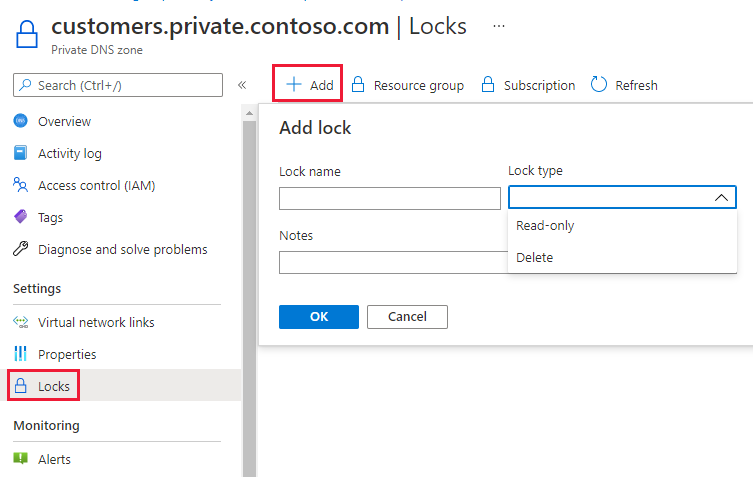The width and height of the screenshot is (753, 477).
Task: Click Add lock toolbar button
Action: click(x=309, y=85)
